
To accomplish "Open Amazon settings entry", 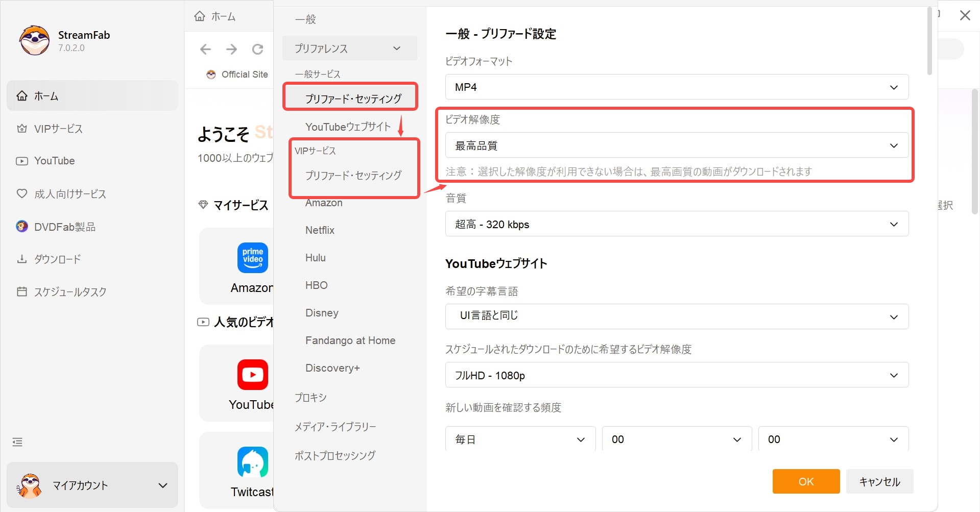I will tap(324, 203).
